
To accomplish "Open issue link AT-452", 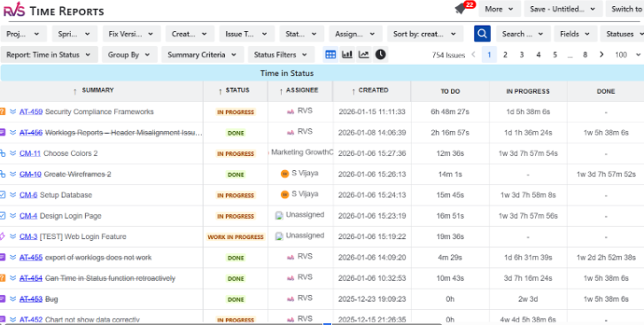I will 31,320.
